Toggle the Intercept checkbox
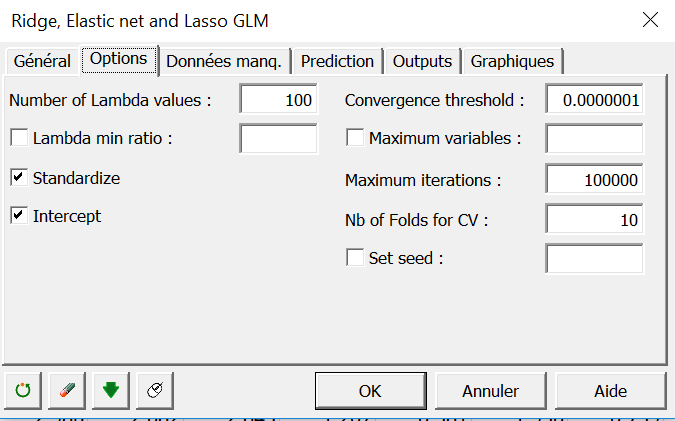Screen dimensions: 675x421 (x=19, y=216)
